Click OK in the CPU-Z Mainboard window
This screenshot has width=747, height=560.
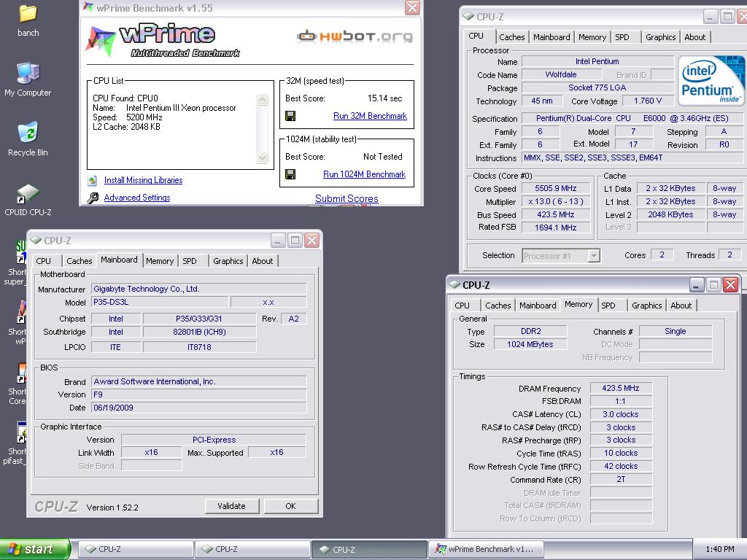click(290, 506)
